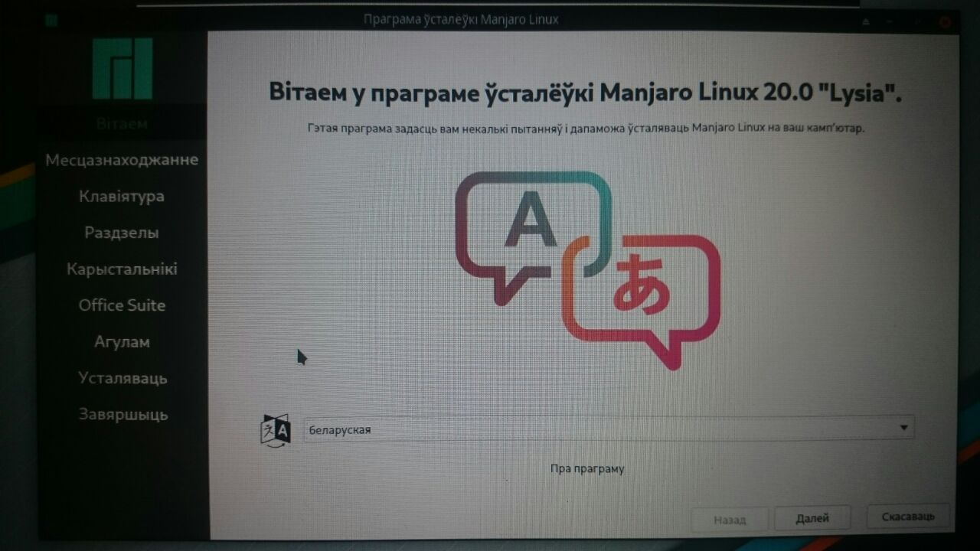Click the description text starting with Гэтая праграма

coord(586,129)
